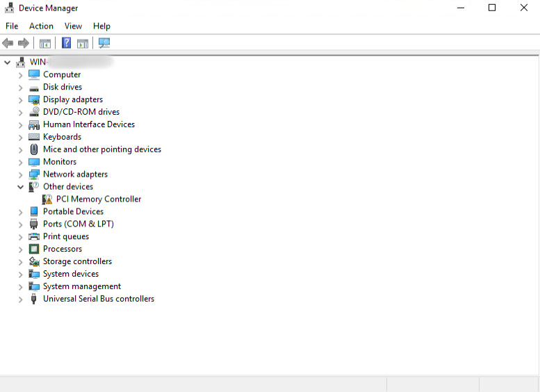Select the Human Interface Devices label
The image size is (540, 392).
click(x=88, y=124)
